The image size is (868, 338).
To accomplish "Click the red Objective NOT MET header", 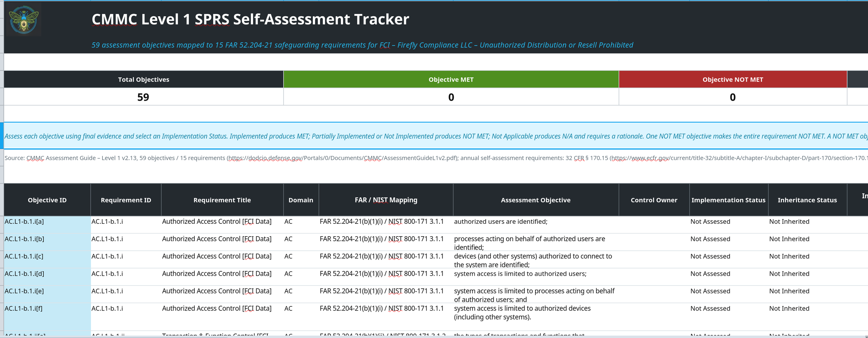I will coord(733,80).
